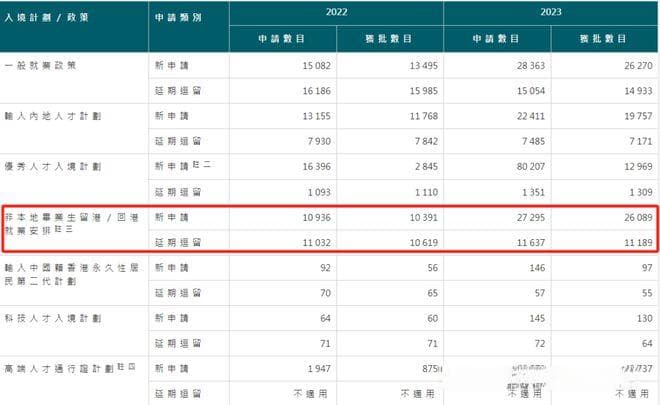The image size is (660, 405).
Task: Click the value 22 411
Action: click(531, 116)
